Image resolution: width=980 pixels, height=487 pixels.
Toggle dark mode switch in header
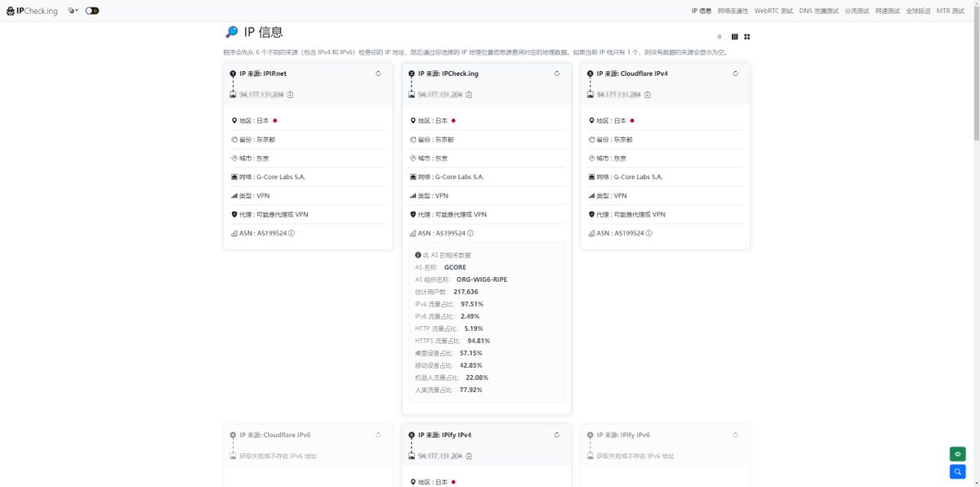coord(91,11)
